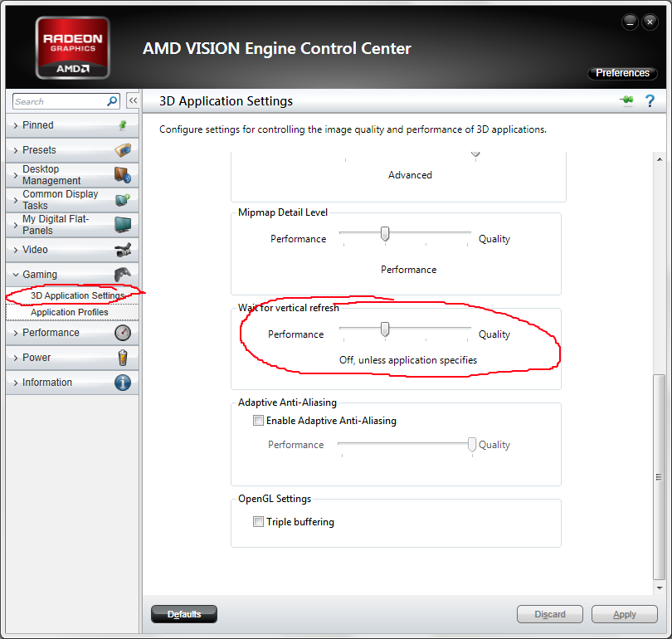672x639 pixels.
Task: Expand the Performance section in sidebar
Action: [72, 333]
